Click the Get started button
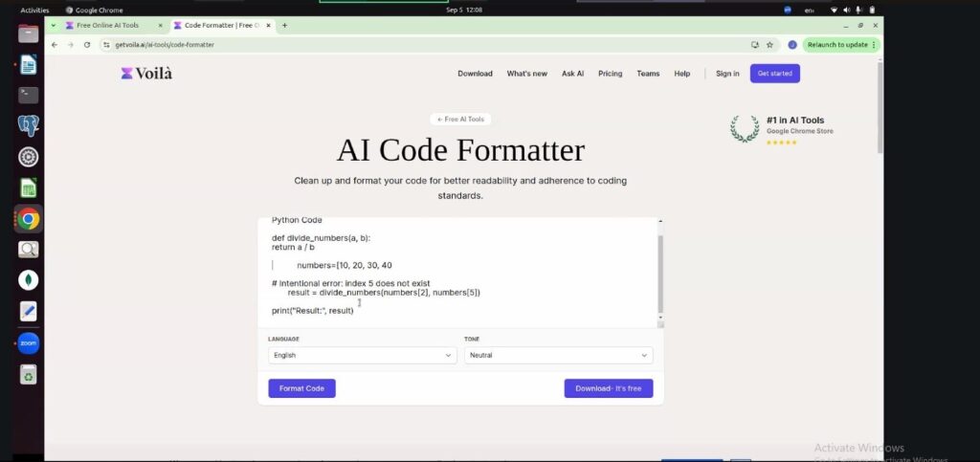This screenshot has width=980, height=462. [x=775, y=74]
